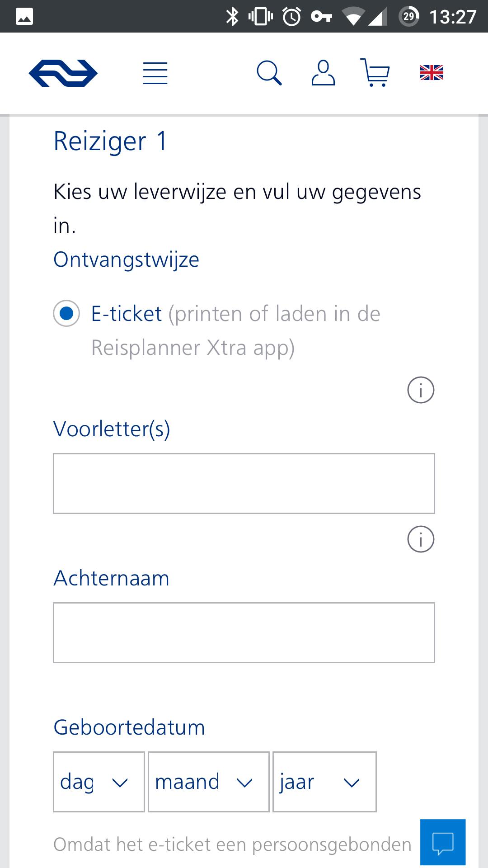Image resolution: width=488 pixels, height=868 pixels.
Task: Tap the Reiziger 1 heading
Action: (111, 141)
